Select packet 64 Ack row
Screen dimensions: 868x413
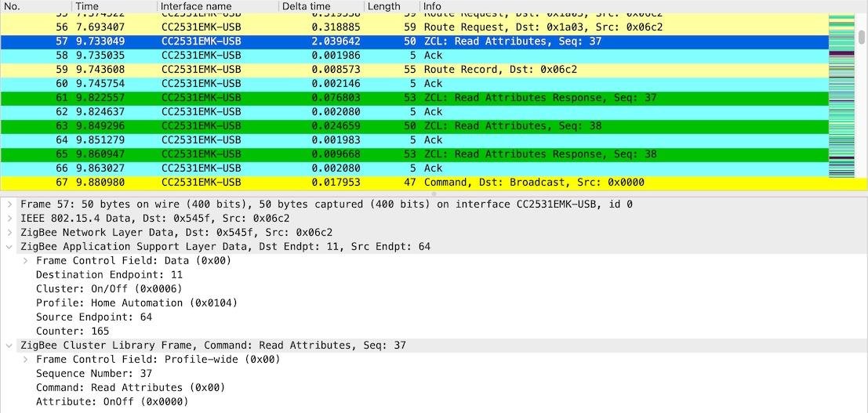coord(414,140)
